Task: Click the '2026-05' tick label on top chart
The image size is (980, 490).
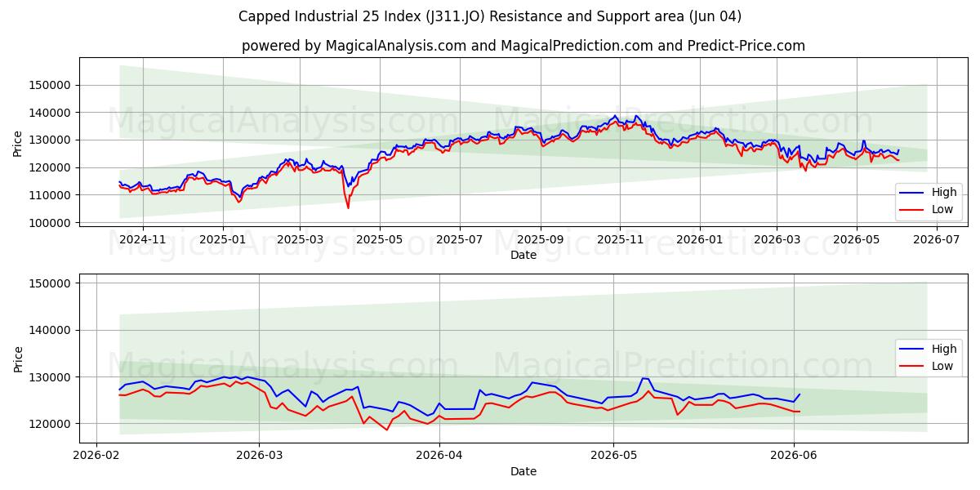Action: point(857,239)
